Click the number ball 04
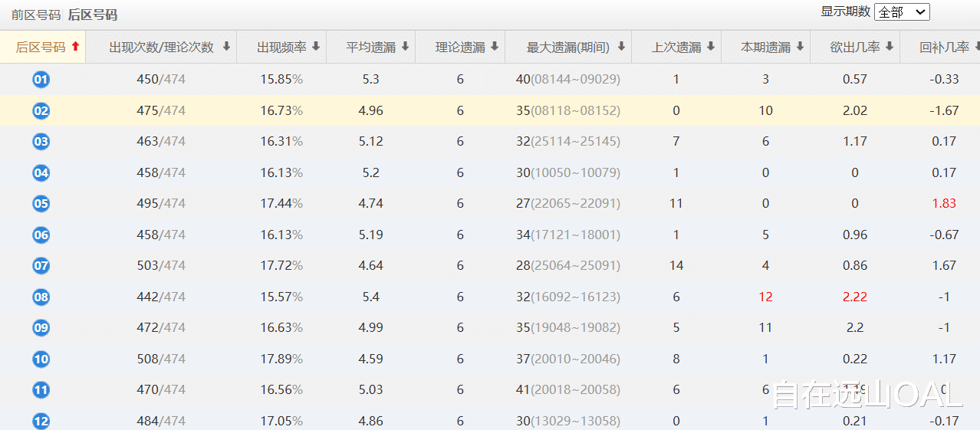This screenshot has width=980, height=430. 41,172
